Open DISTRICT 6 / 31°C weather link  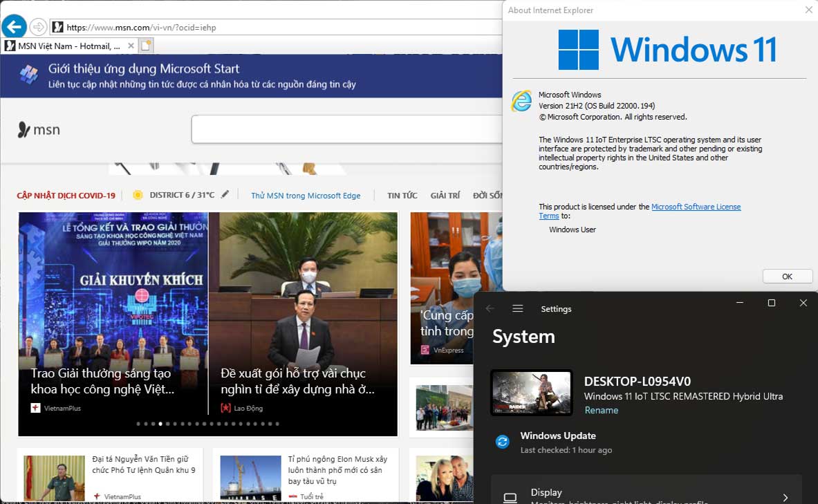tap(182, 194)
